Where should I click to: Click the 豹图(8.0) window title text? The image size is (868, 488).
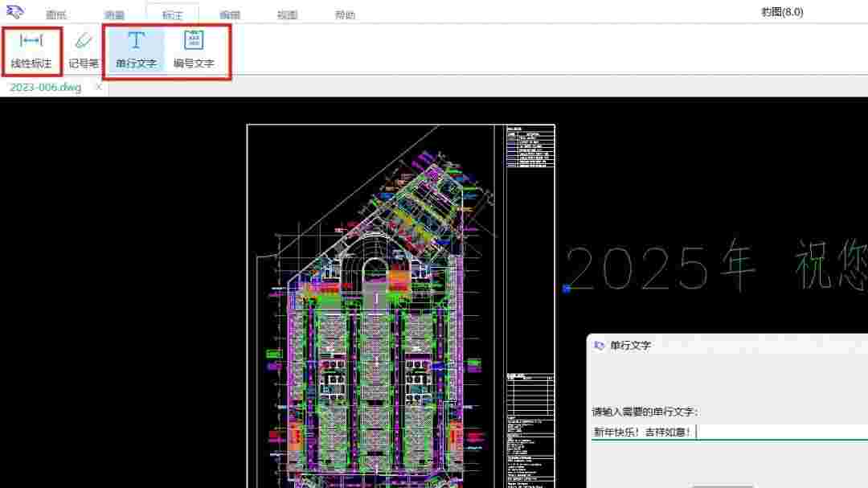(x=782, y=12)
